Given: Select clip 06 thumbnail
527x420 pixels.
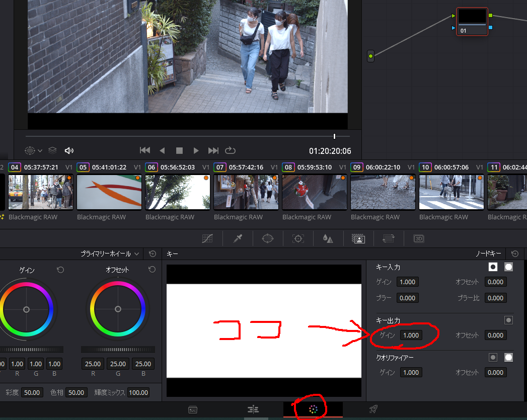Looking at the screenshot, I should (x=178, y=192).
